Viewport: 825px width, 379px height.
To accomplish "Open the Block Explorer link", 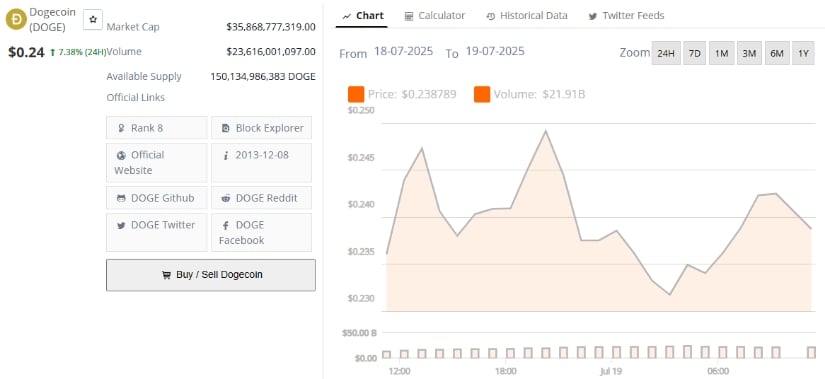I will 261,128.
